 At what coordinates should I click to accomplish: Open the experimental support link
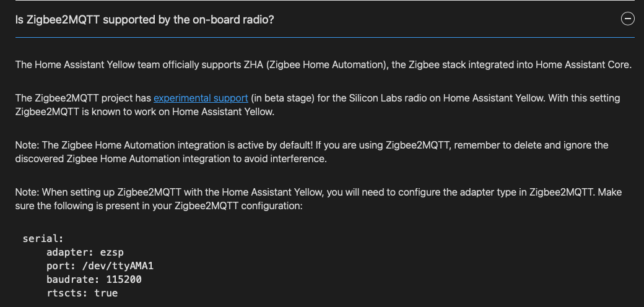[201, 98]
